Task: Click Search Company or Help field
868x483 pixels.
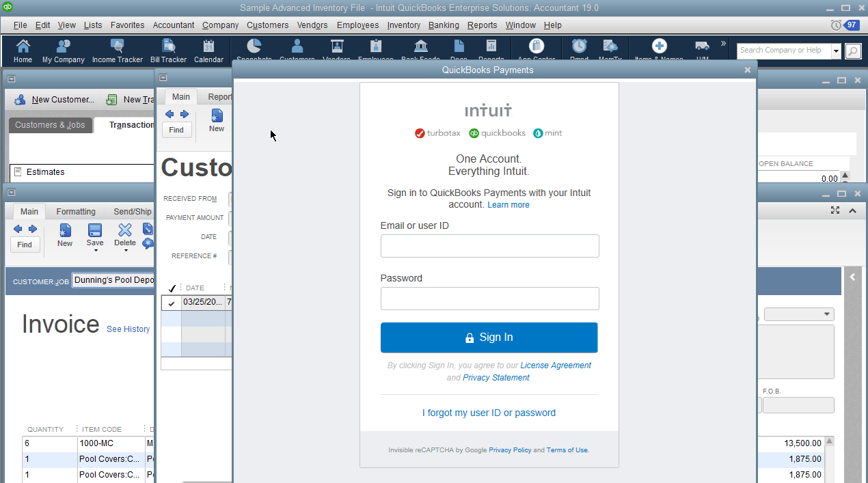Action: point(784,51)
